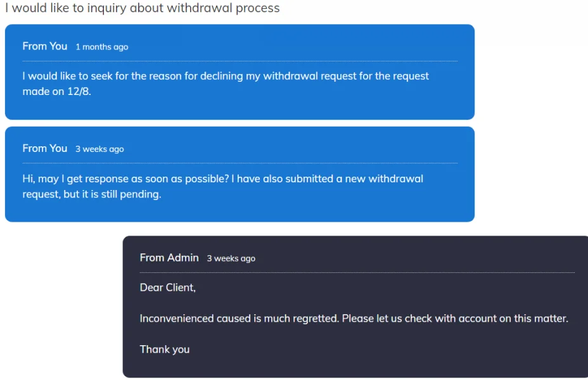588x380 pixels.
Task: Select the first "From You" sender label
Action: click(x=44, y=46)
